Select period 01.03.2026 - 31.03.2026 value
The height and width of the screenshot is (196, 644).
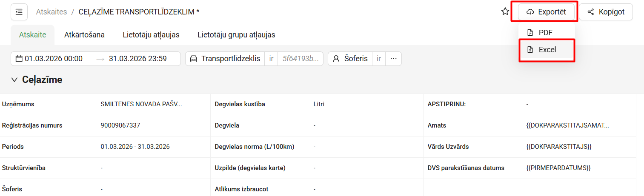pyautogui.click(x=135, y=147)
